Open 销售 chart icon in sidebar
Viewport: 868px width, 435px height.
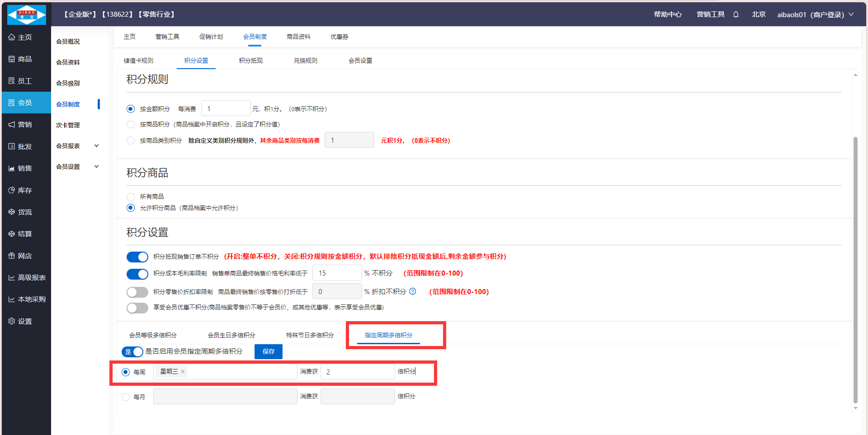[x=12, y=168]
